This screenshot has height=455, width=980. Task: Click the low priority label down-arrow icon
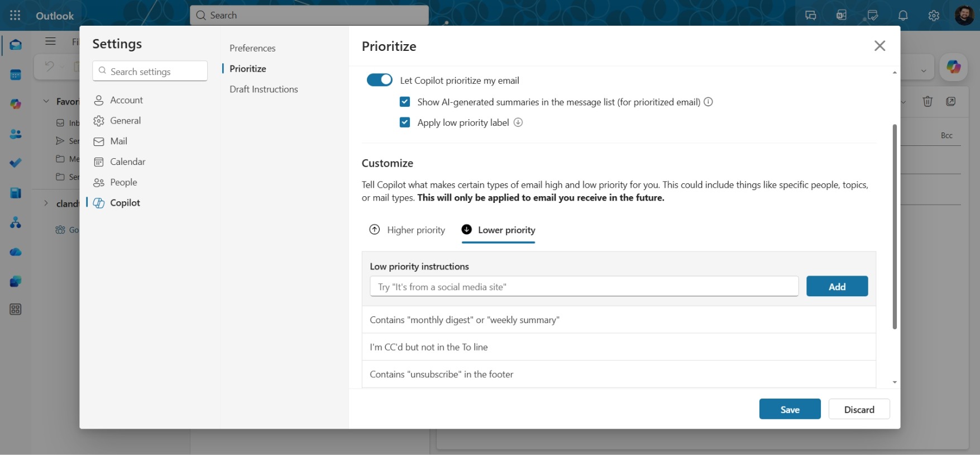pos(518,122)
